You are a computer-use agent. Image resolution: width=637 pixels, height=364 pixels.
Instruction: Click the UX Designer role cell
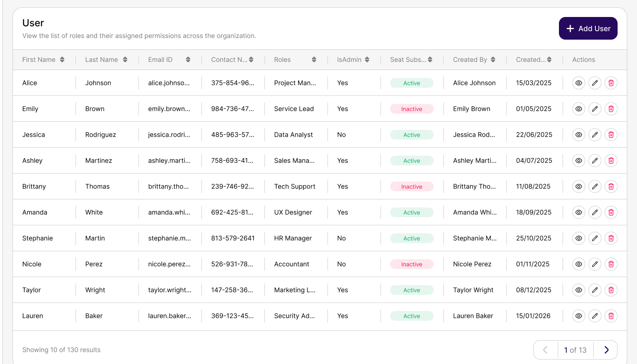click(x=293, y=212)
